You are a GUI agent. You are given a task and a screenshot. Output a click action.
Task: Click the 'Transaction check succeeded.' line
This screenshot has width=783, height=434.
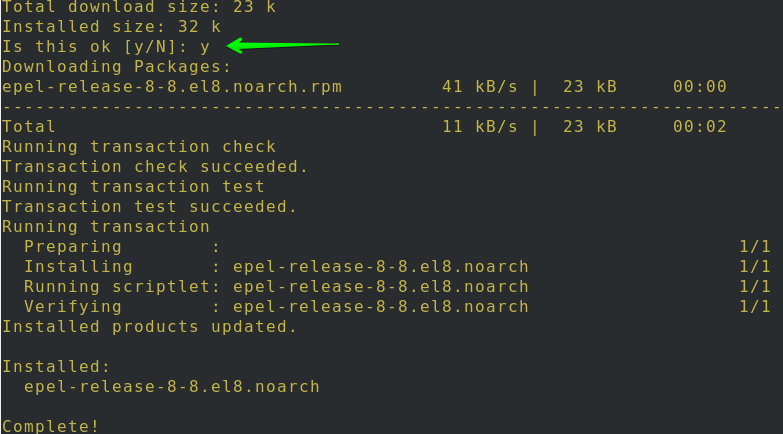(155, 167)
